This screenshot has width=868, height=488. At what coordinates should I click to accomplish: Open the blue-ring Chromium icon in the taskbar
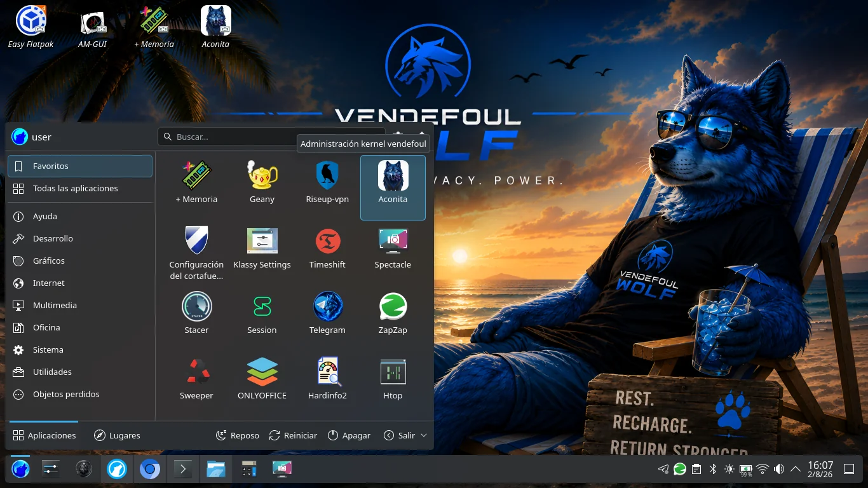(150, 470)
